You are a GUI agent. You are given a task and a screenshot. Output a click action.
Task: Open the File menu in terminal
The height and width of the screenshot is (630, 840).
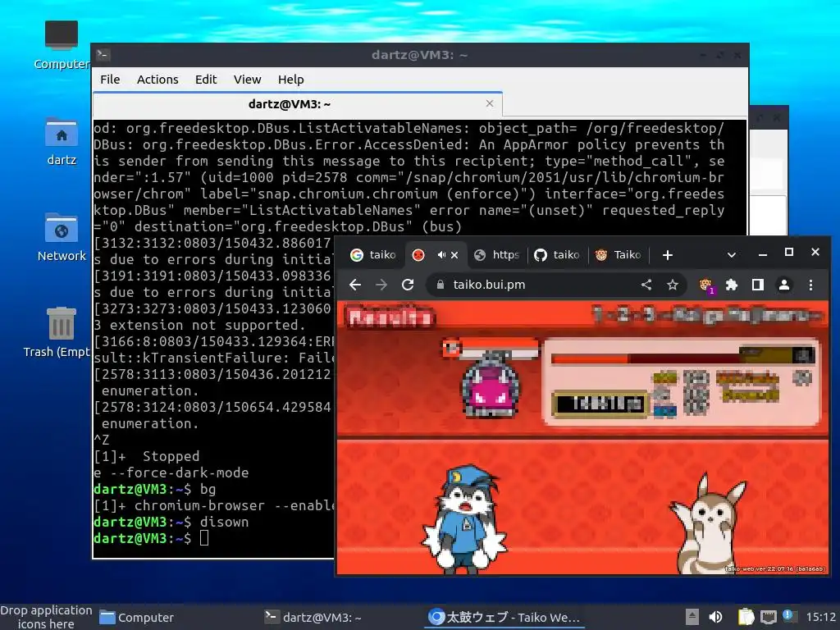110,80
